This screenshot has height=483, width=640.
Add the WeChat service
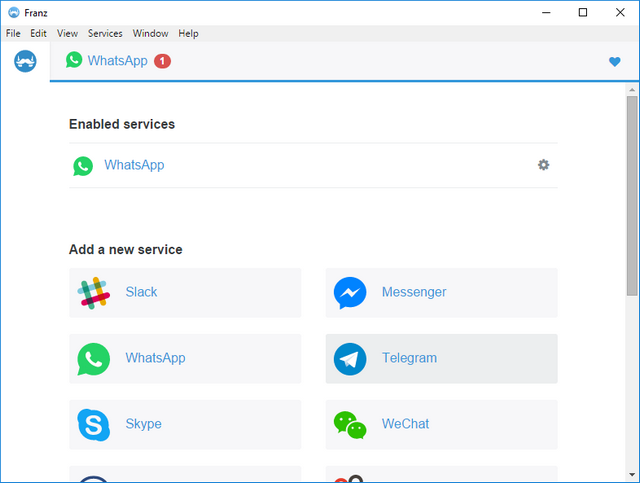442,425
